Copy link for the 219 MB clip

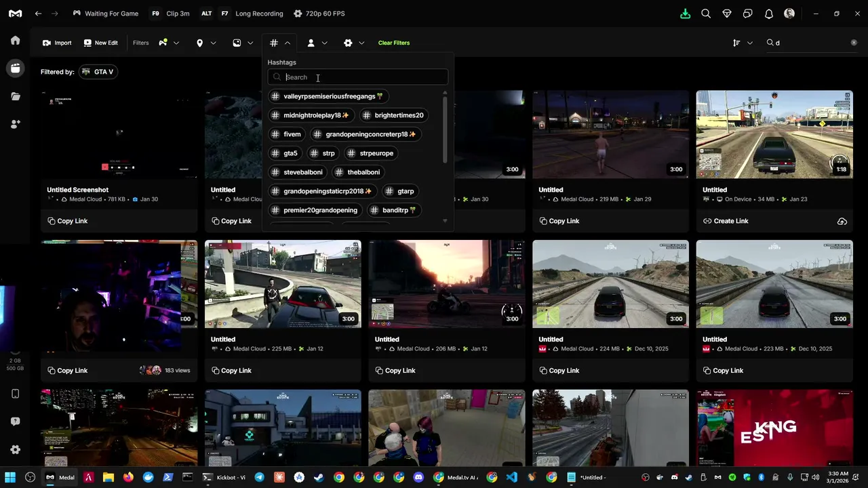559,221
